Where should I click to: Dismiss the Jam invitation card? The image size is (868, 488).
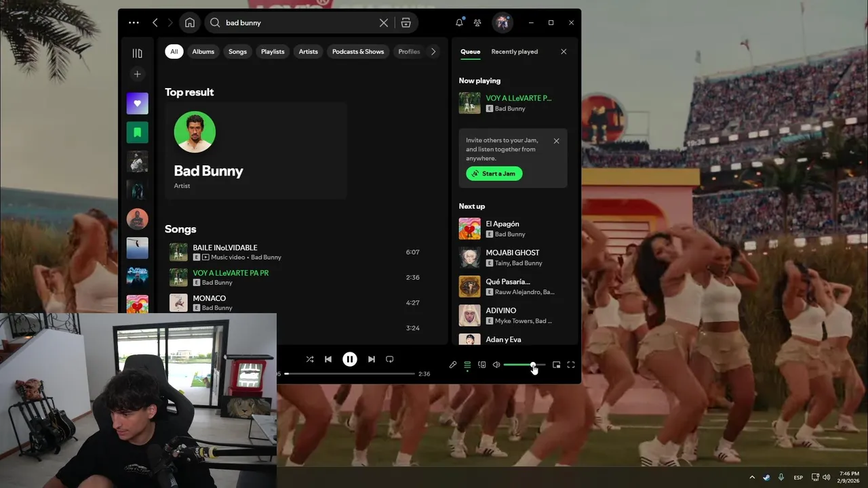point(556,141)
